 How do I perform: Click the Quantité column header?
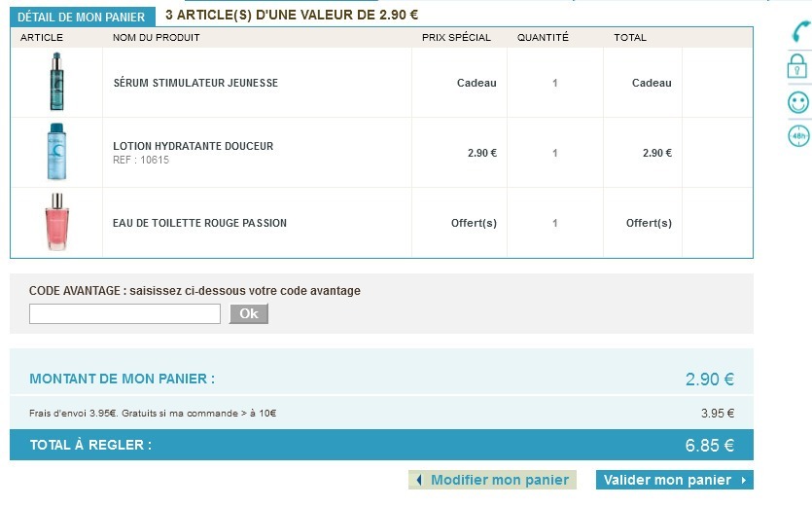[543, 38]
